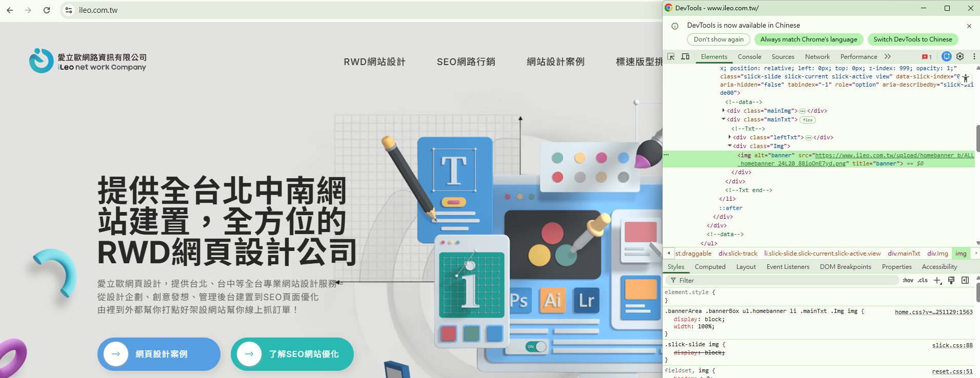Open the Performance tab
Viewport: 980px width, 378px height.
(x=858, y=57)
